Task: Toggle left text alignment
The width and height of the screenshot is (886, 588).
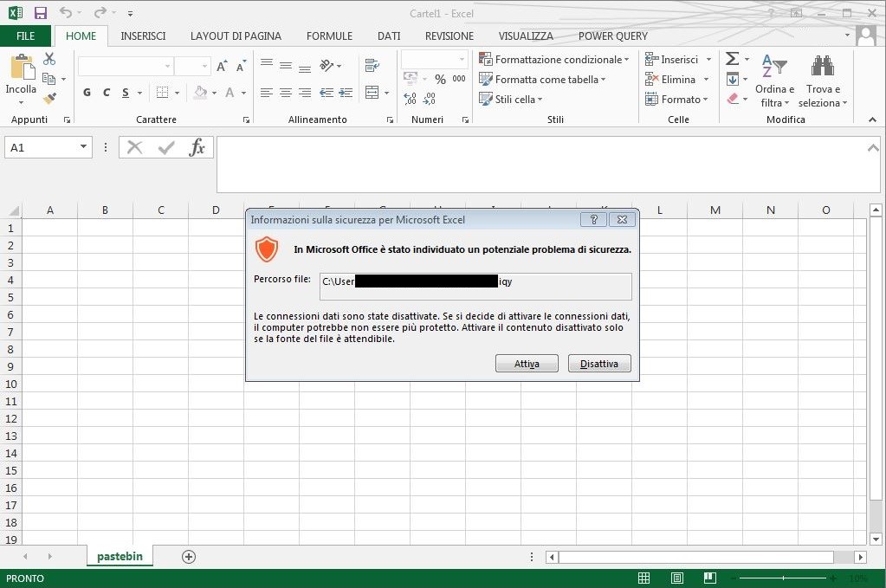Action: [x=267, y=93]
